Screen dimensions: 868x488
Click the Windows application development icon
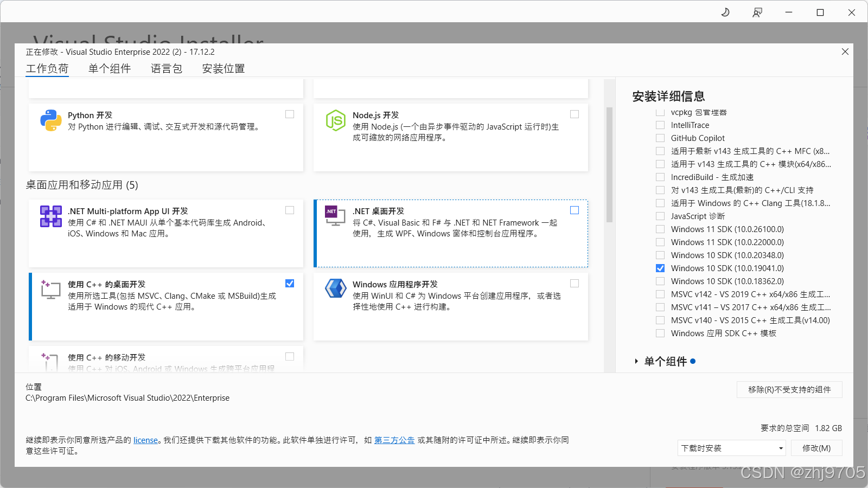336,288
